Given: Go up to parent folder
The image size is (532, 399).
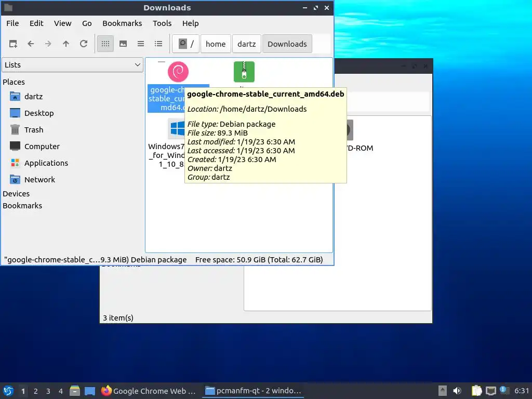Looking at the screenshot, I should coord(66,44).
